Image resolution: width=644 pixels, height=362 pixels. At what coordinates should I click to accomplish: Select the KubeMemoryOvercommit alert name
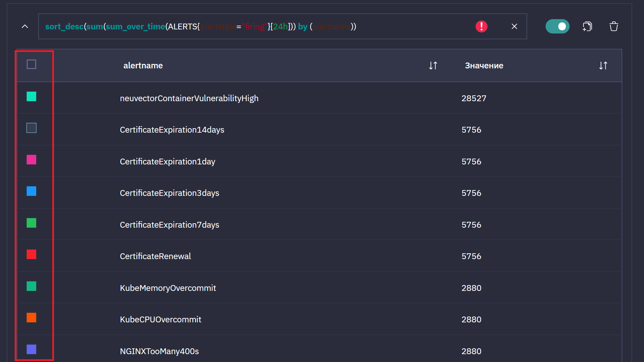168,288
